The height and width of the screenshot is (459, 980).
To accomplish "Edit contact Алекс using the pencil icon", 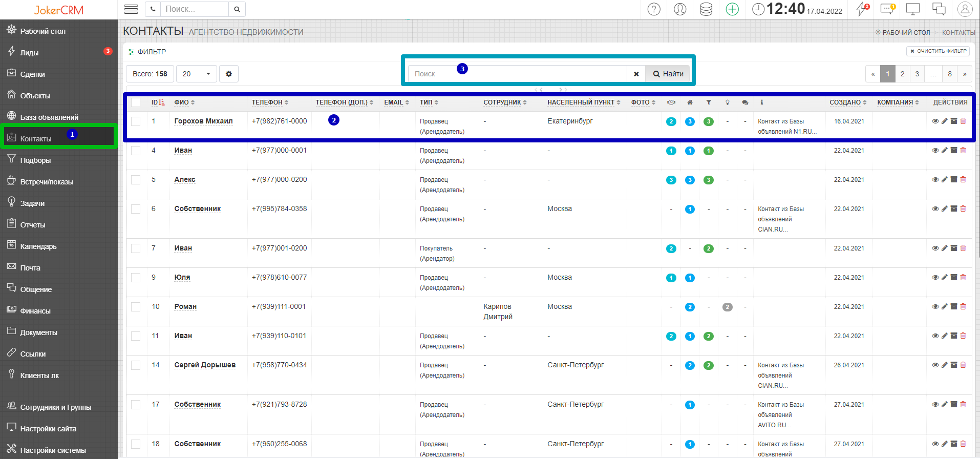I will pyautogui.click(x=945, y=180).
